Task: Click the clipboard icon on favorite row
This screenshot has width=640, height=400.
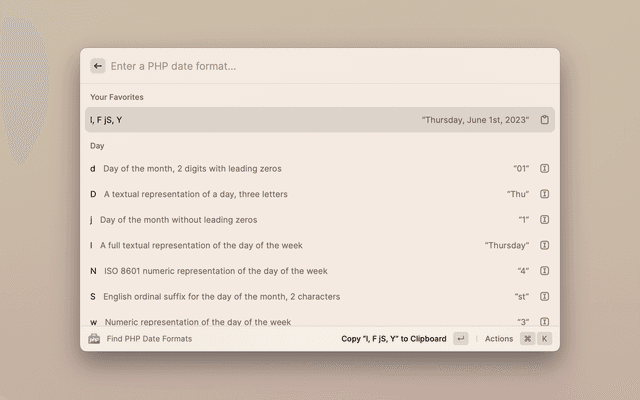Action: pyautogui.click(x=545, y=120)
